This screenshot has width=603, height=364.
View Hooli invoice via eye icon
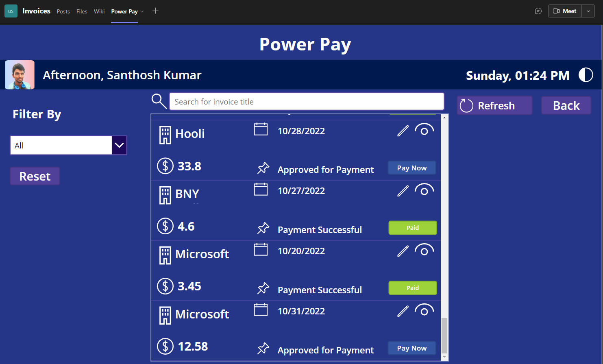(424, 130)
